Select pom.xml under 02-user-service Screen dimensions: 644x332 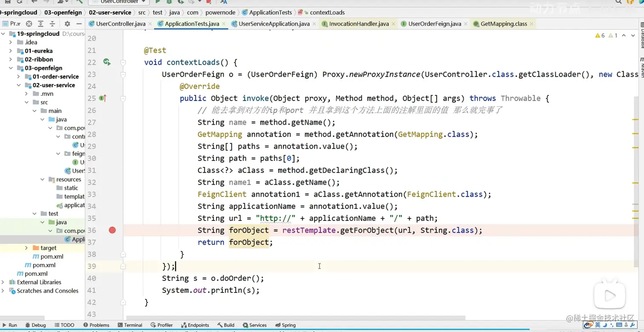point(52,256)
